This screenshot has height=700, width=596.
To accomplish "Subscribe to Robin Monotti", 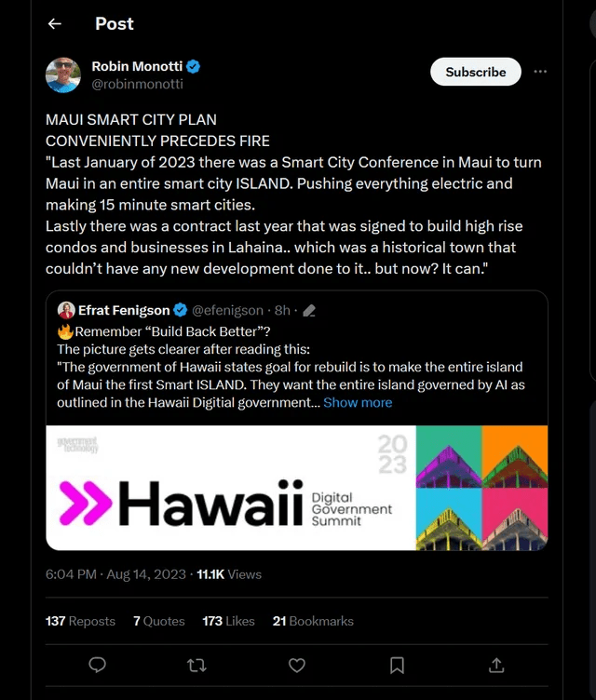I will pyautogui.click(x=475, y=72).
